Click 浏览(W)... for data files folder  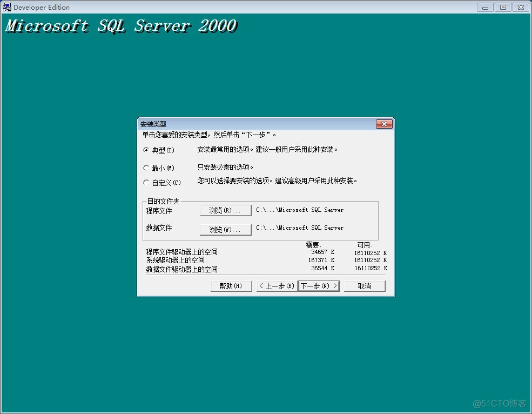click(226, 230)
